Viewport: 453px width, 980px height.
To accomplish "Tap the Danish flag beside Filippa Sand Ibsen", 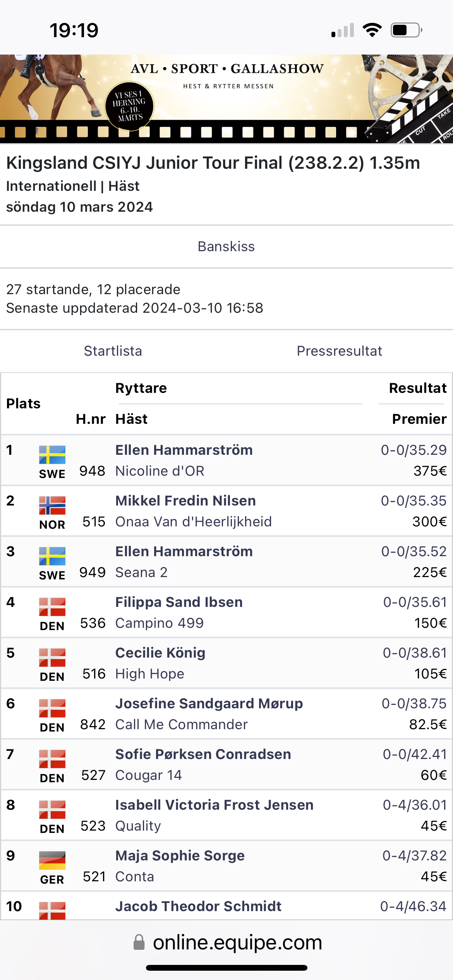I will pos(52,607).
